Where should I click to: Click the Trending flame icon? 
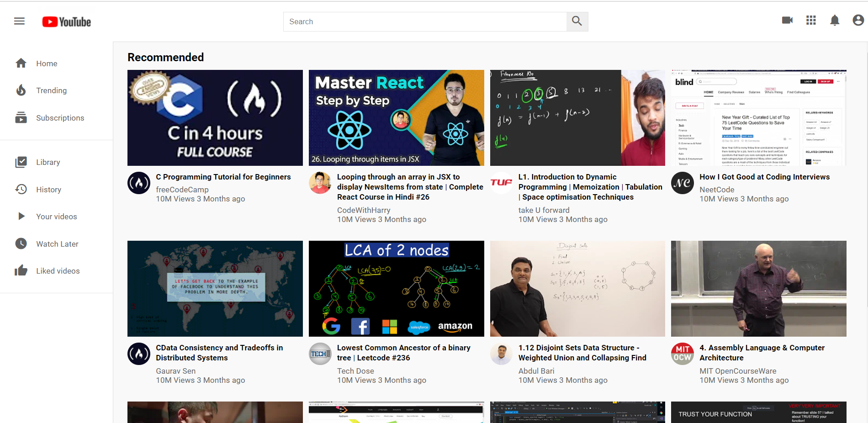(21, 90)
